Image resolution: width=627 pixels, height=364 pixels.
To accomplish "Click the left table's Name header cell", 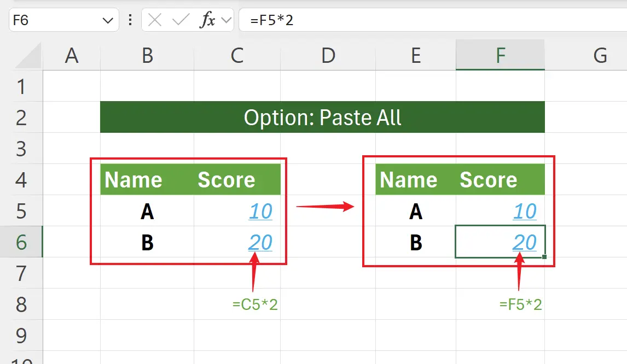I will click(133, 180).
